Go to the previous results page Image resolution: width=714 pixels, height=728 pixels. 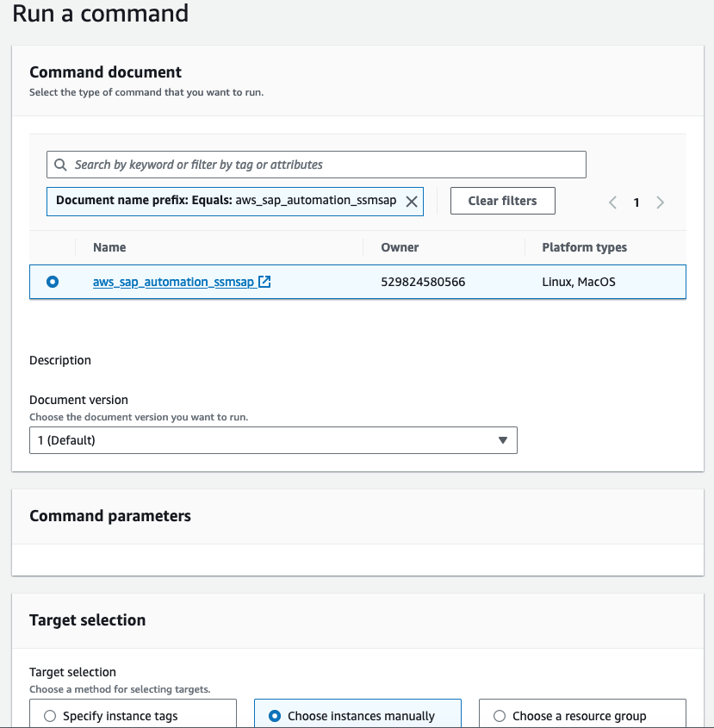coord(613,202)
